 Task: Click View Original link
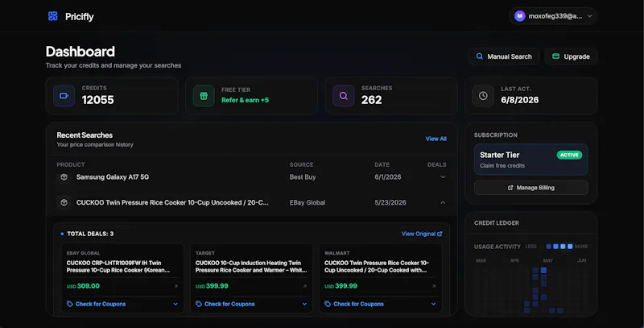422,234
